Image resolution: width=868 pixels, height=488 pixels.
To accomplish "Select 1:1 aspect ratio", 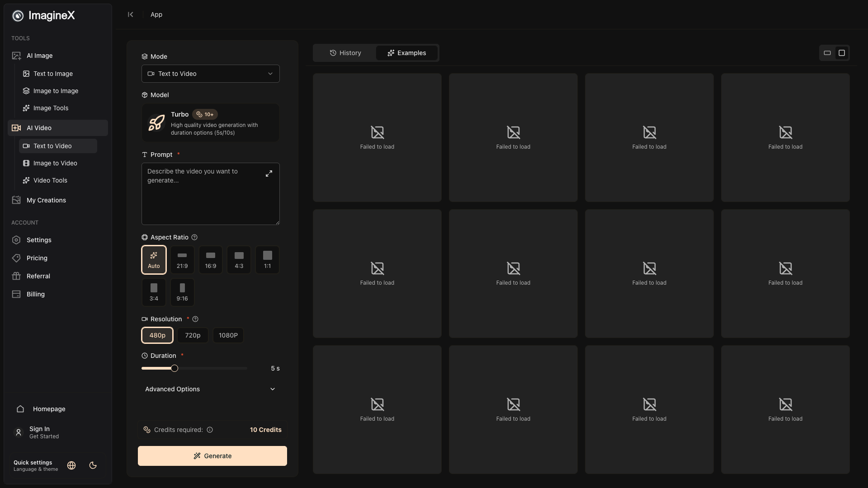I will coord(268,260).
